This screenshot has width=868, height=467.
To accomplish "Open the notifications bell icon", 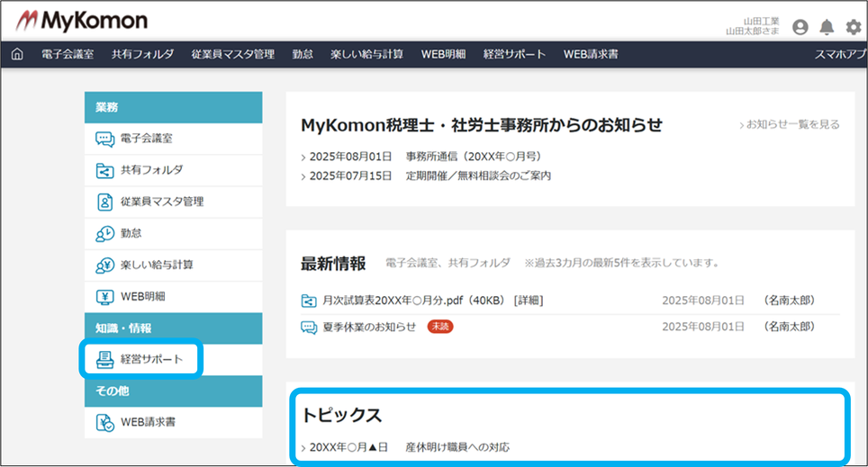I will [827, 27].
